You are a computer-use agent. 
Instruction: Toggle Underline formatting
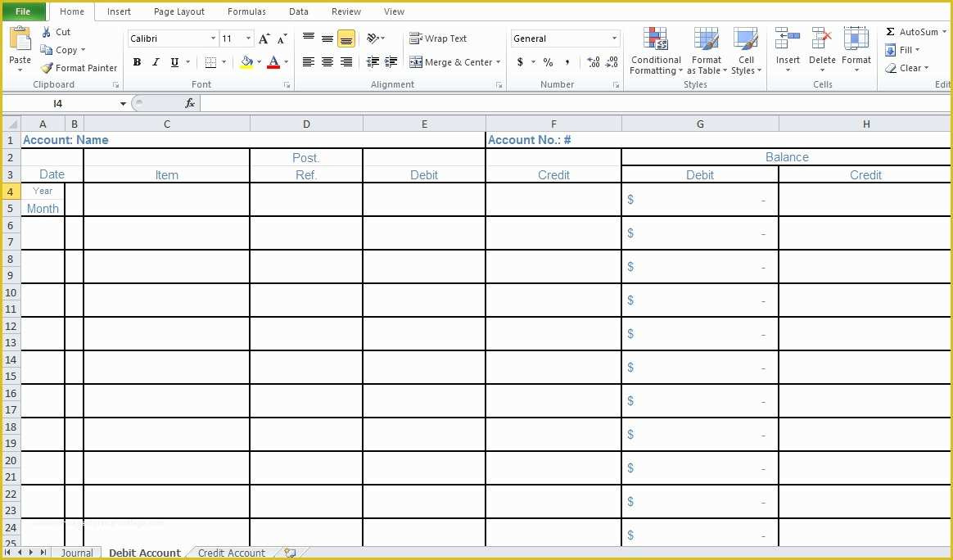[174, 62]
